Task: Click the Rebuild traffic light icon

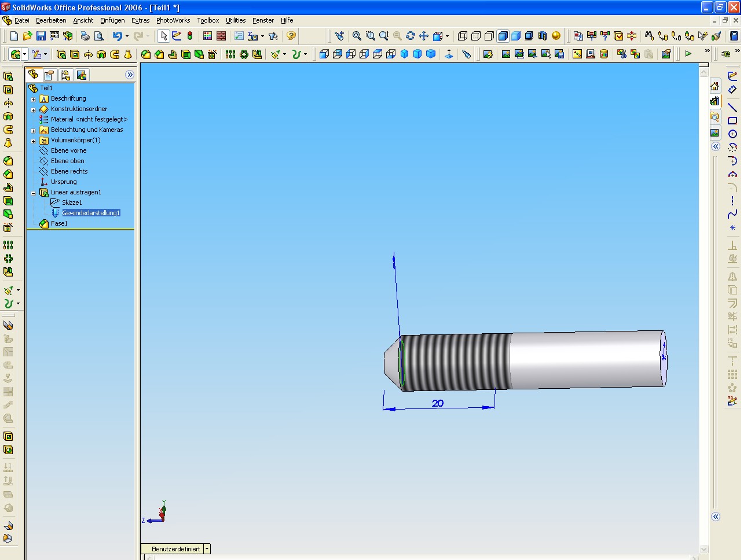Action: (x=190, y=36)
